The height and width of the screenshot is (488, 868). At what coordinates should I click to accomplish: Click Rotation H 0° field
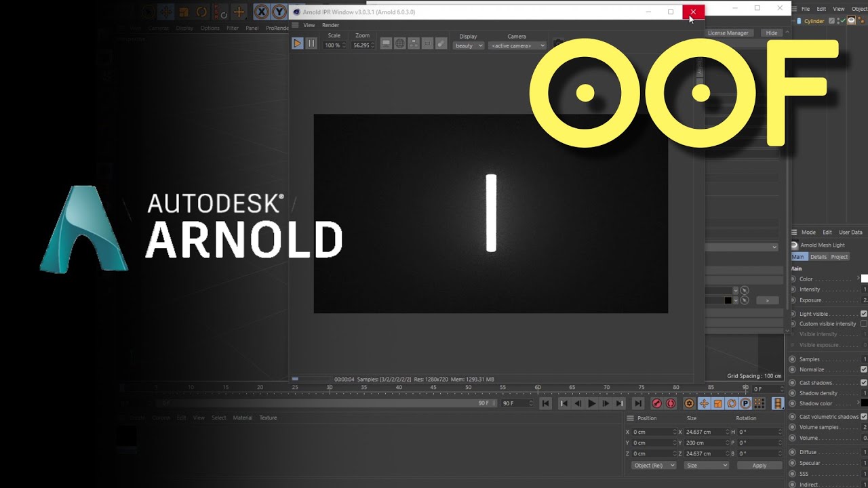[759, 432]
